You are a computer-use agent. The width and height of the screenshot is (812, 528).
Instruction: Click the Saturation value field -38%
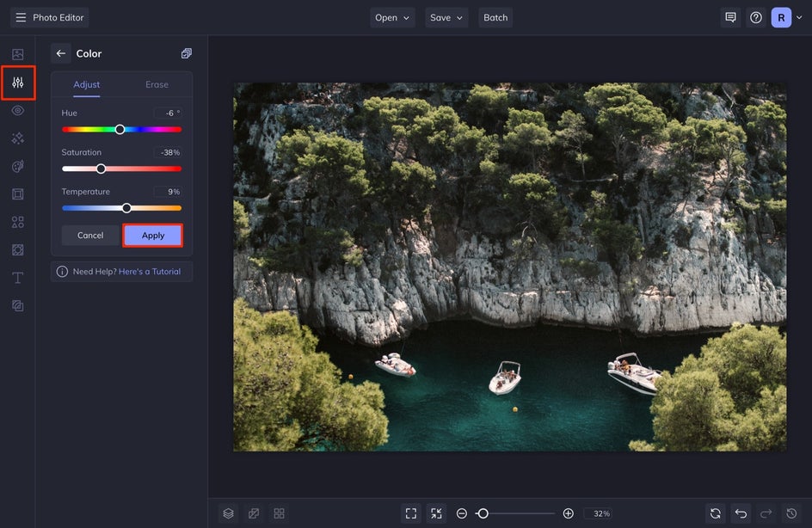tap(168, 152)
